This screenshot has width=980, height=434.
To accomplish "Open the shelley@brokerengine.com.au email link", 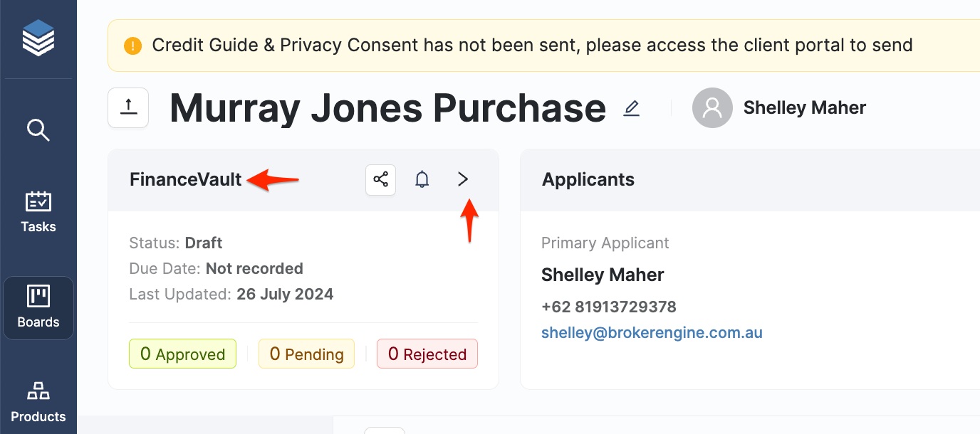I will click(652, 332).
